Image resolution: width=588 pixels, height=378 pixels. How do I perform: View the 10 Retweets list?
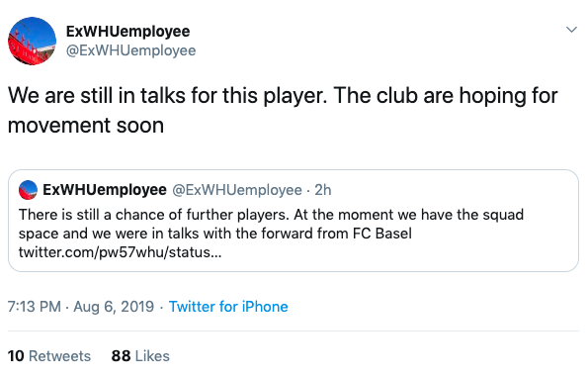[49, 356]
